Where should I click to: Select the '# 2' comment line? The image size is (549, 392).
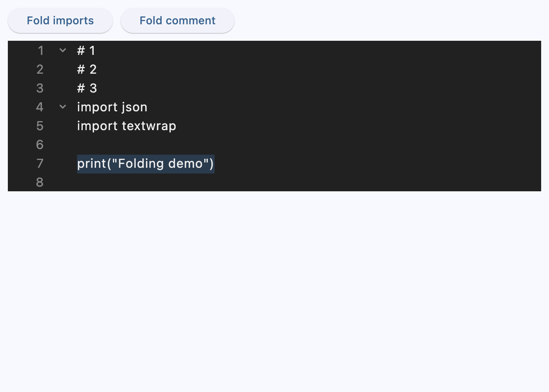(x=87, y=69)
